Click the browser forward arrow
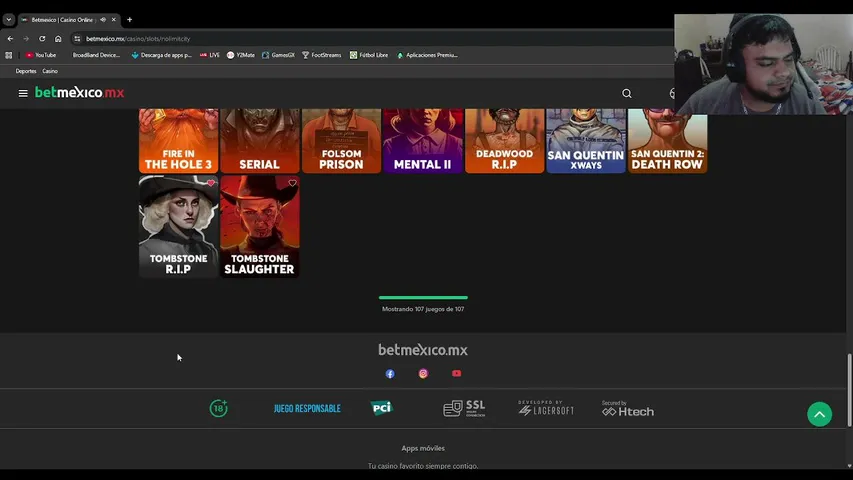853x480 pixels. pyautogui.click(x=26, y=39)
